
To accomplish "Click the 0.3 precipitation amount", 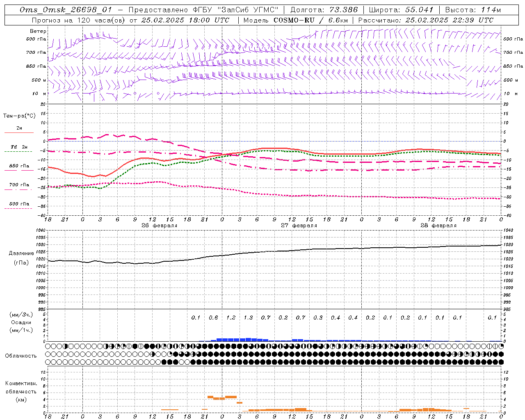I will (318, 317).
